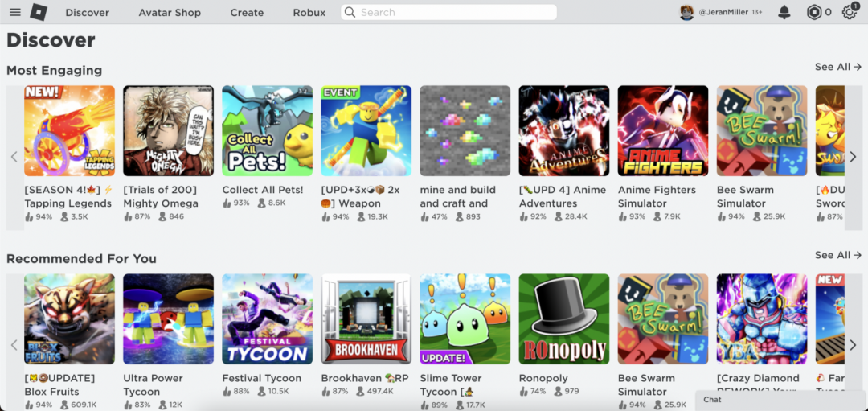Click Brookhaven 87% rating icon
The width and height of the screenshot is (868, 411).
[326, 392]
